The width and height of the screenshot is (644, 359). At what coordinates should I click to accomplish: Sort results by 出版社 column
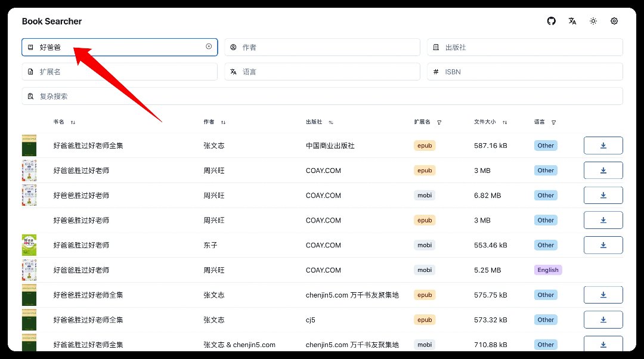(x=330, y=122)
